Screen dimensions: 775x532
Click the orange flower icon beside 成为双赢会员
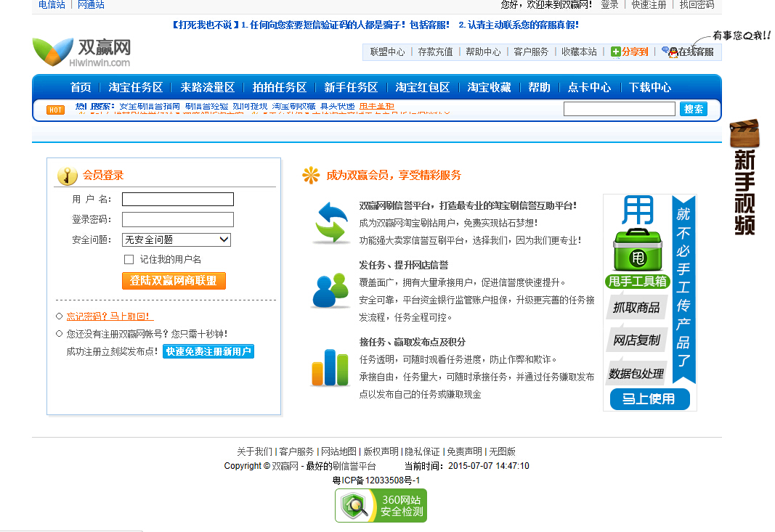[311, 175]
